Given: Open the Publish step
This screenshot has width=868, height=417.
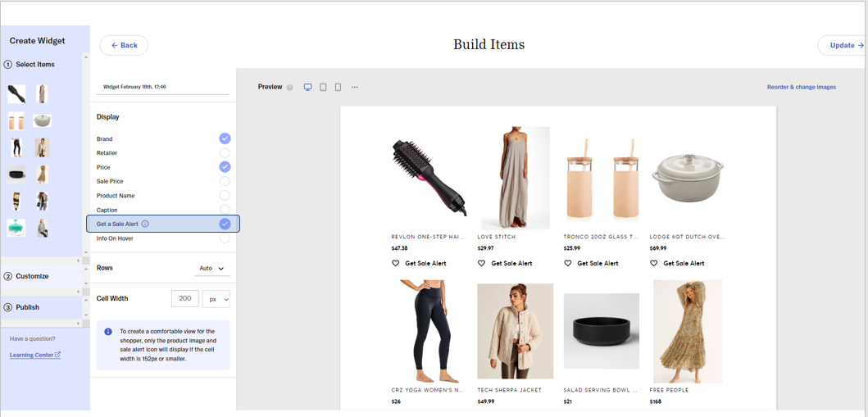Looking at the screenshot, I should tap(29, 307).
